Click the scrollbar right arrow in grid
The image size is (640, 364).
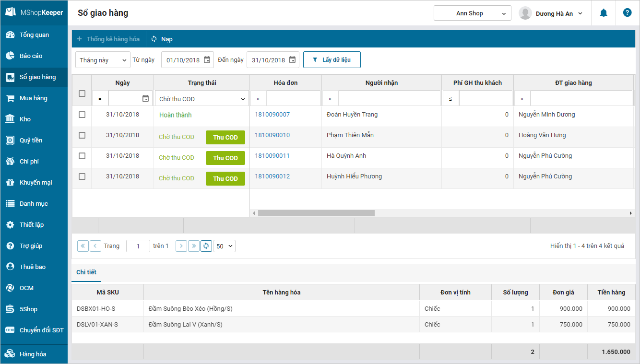pyautogui.click(x=631, y=213)
